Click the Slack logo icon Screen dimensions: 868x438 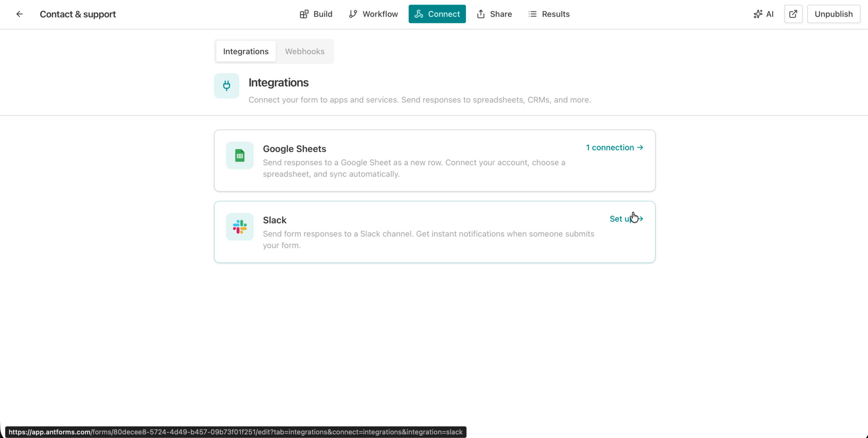tap(239, 226)
